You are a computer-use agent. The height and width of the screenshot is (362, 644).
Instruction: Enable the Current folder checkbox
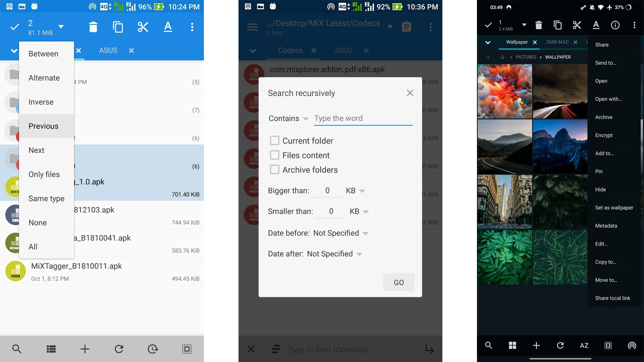coord(275,140)
